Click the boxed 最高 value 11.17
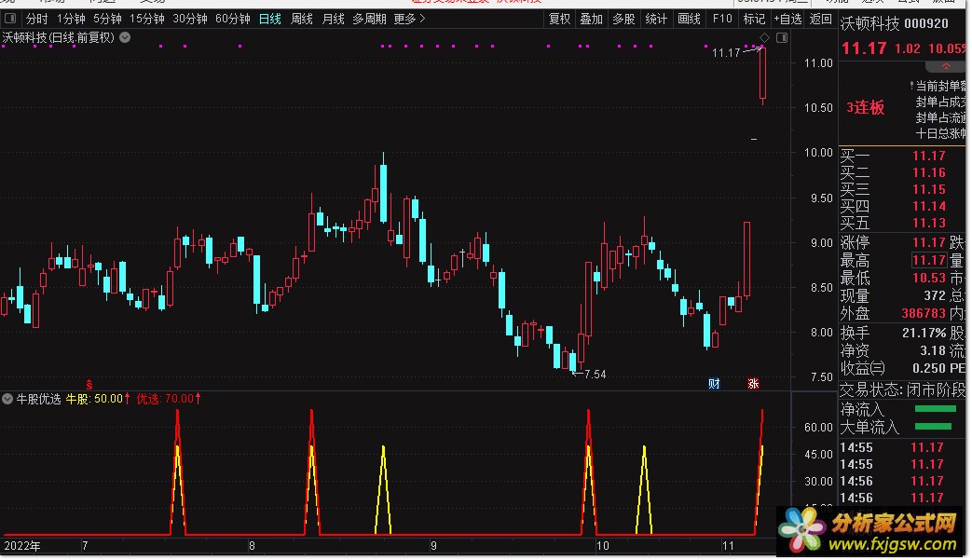 (x=928, y=260)
